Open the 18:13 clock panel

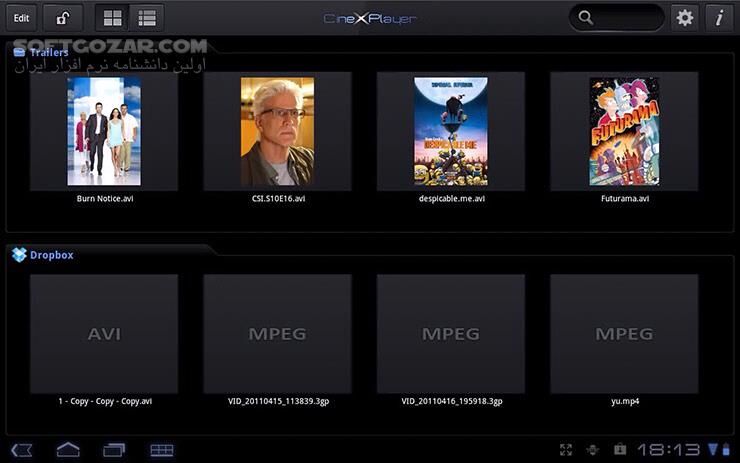(x=668, y=450)
